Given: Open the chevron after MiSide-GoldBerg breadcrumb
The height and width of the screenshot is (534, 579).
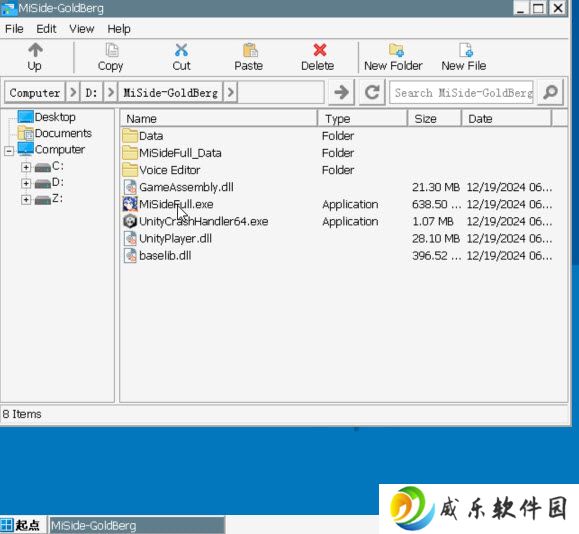Looking at the screenshot, I should tap(230, 92).
